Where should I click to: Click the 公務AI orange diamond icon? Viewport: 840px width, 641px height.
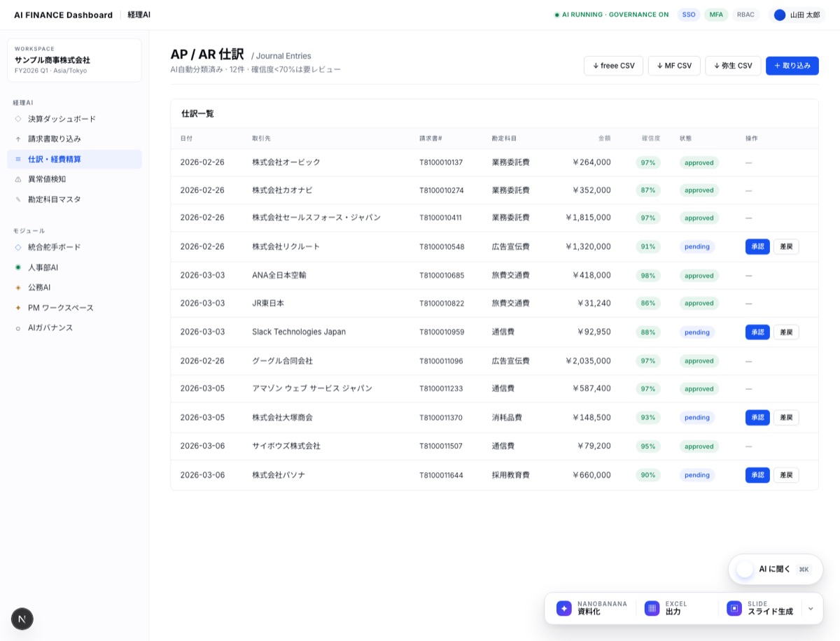tap(18, 288)
